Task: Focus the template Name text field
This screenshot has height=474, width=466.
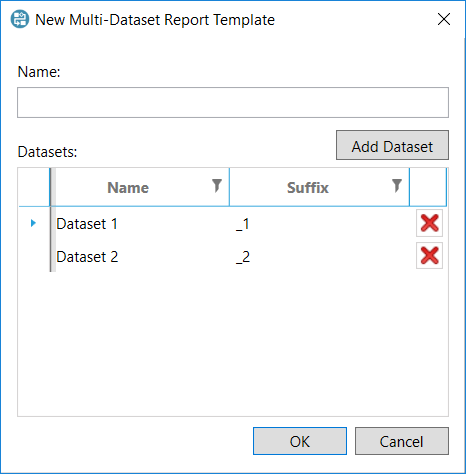Action: pyautogui.click(x=233, y=103)
